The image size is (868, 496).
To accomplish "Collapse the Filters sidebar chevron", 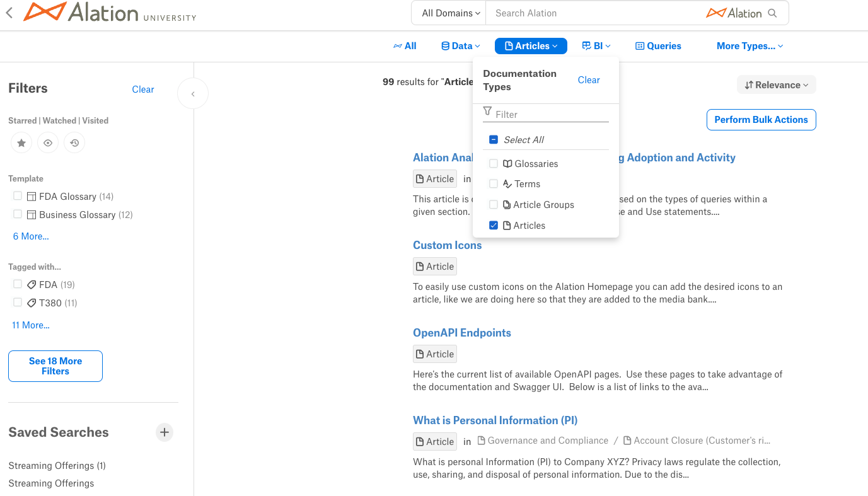I will [x=193, y=94].
